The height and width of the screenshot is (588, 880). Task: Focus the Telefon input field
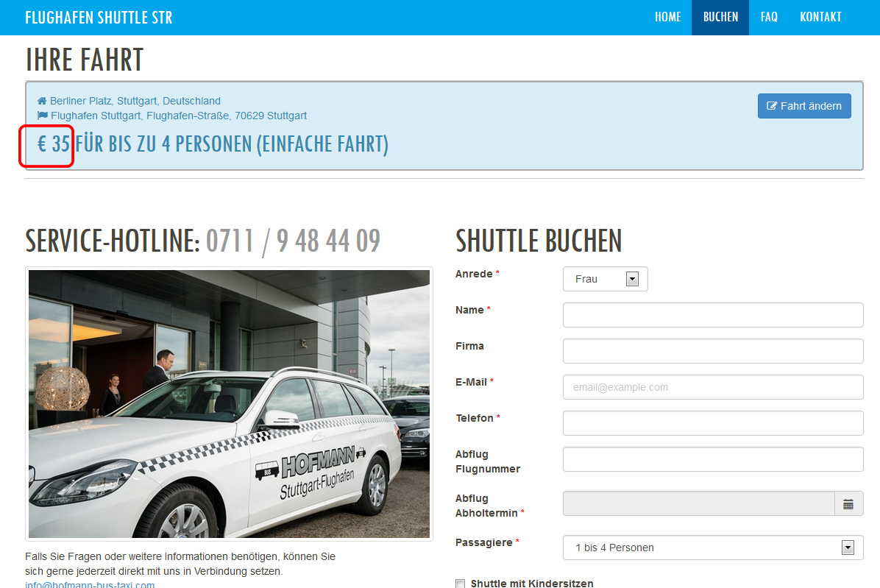[x=713, y=423]
